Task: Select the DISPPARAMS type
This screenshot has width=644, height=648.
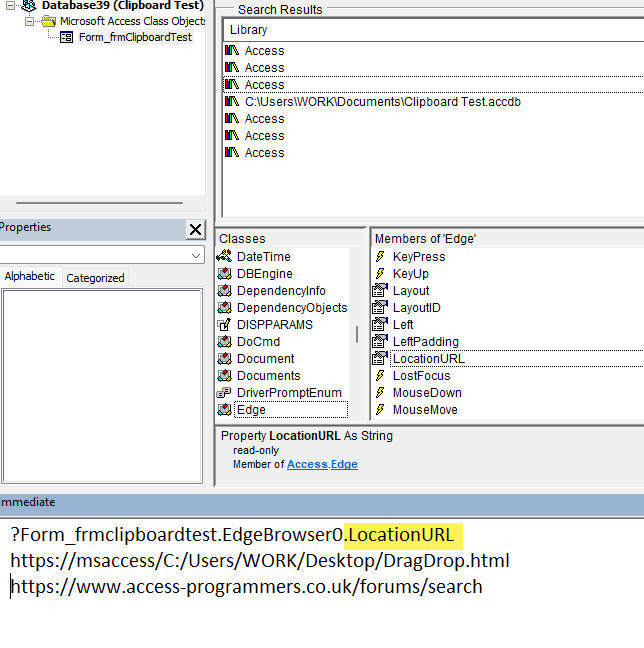Action: [275, 325]
